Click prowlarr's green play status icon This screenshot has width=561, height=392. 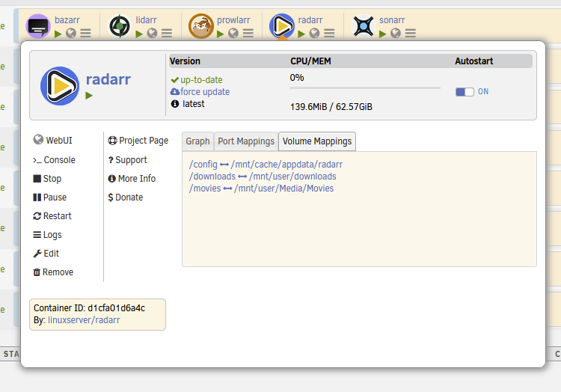[x=221, y=34]
